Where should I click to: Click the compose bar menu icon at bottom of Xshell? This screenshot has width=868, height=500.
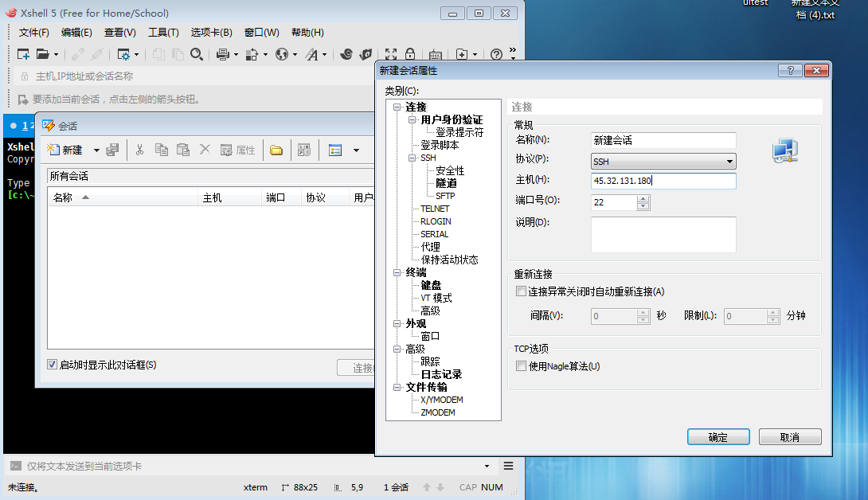[x=508, y=467]
